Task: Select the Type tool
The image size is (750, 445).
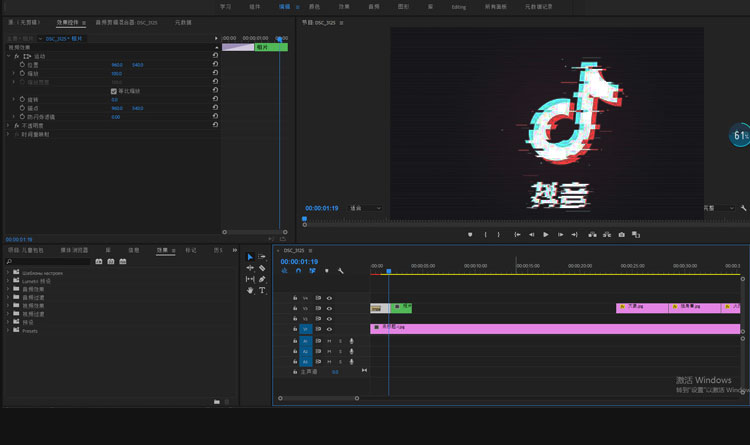Action: click(x=262, y=290)
